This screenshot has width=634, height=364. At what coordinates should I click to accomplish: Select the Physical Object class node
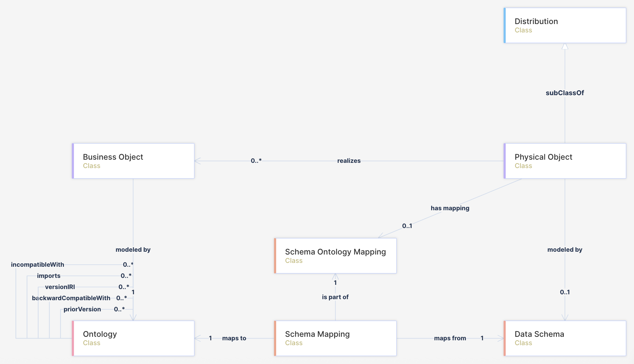coord(565,161)
